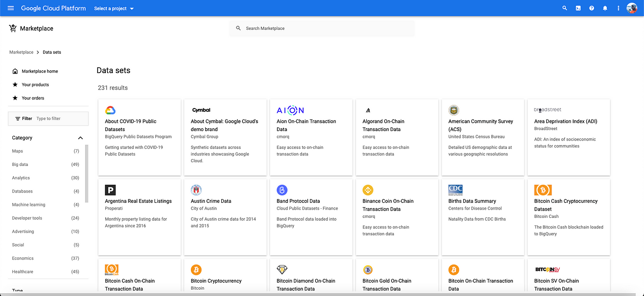Viewport: 644px width, 296px height.
Task: Click the Marketplace shopping cart icon
Action: point(13,28)
